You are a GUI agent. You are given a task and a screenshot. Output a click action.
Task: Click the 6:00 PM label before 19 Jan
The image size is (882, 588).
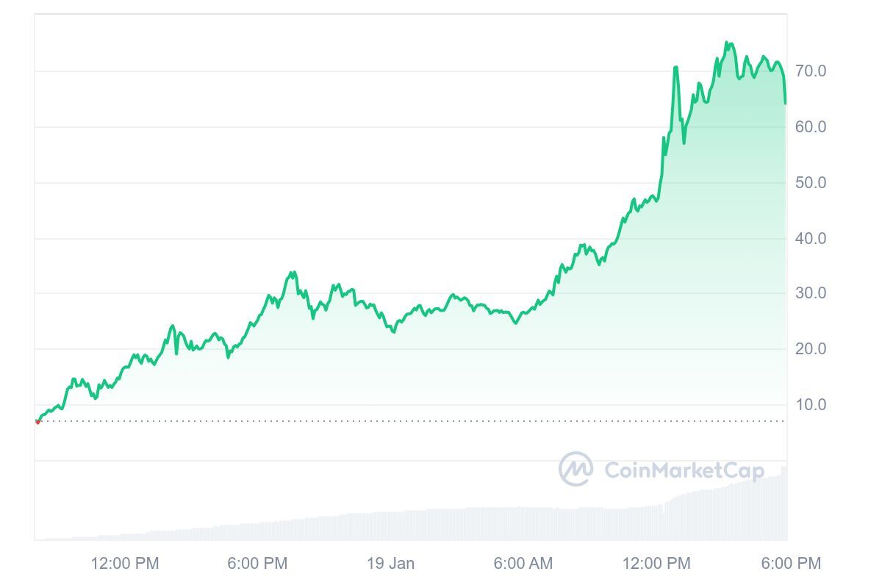coord(257,564)
